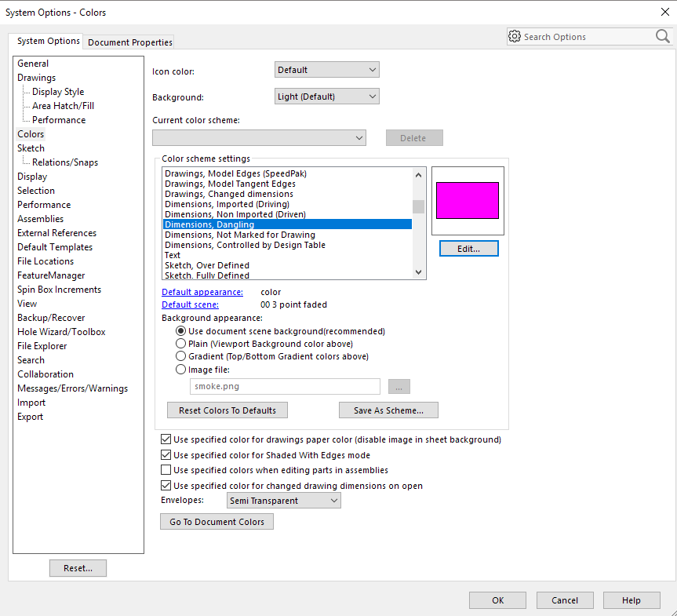Open the Current color scheme dropdown
Screen dimensions: 677x616
[x=259, y=138]
